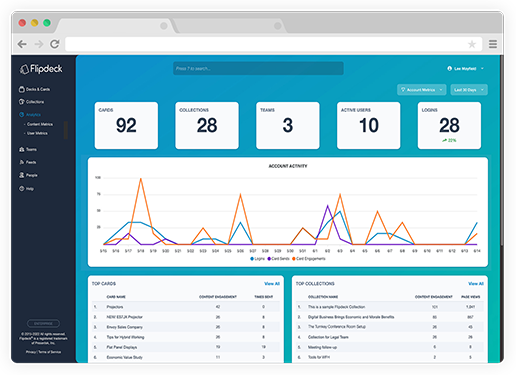Image resolution: width=516 pixels, height=375 pixels.
Task: Click the browser back arrow
Action: click(22, 44)
